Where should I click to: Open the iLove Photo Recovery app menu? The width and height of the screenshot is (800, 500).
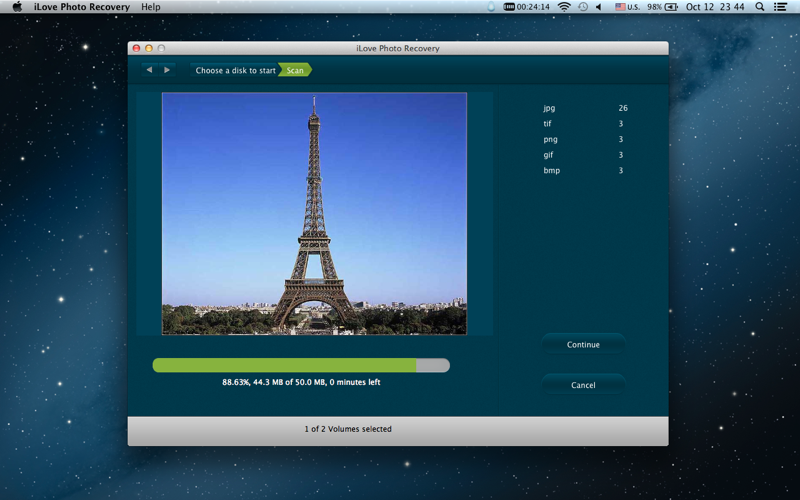coord(82,7)
